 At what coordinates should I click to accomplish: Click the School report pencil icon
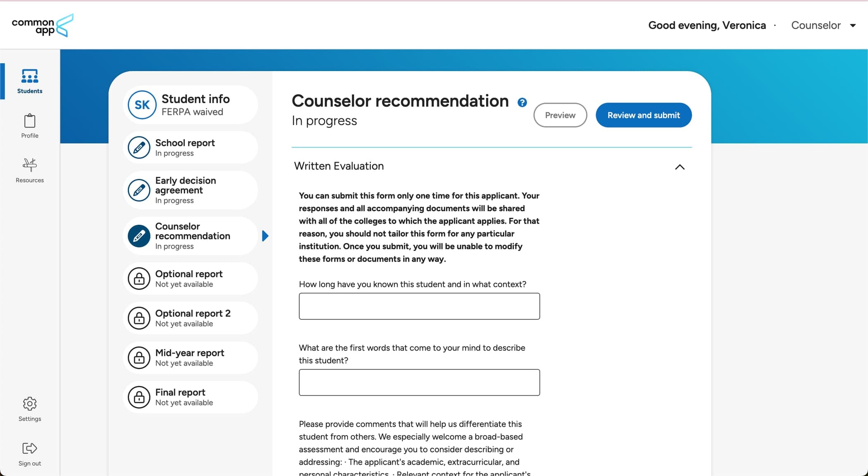coord(138,148)
